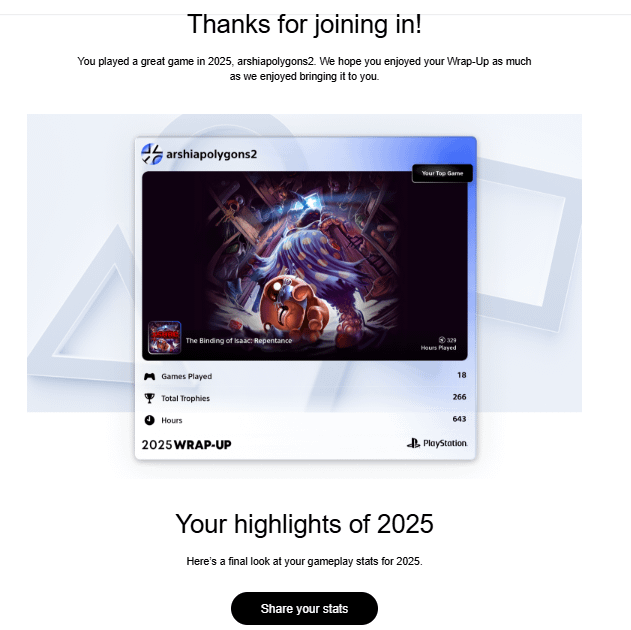Click the Games Played controller icon
The height and width of the screenshot is (630, 631).
click(149, 376)
